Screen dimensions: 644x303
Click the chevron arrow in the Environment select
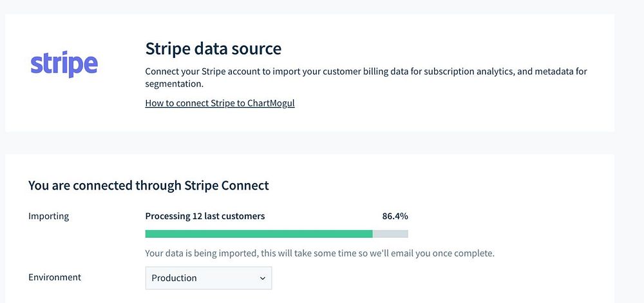(262, 278)
